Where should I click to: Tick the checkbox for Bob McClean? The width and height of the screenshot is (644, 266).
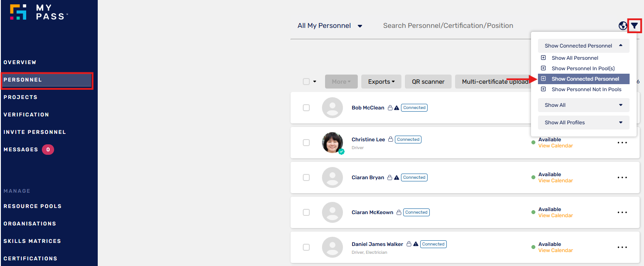pos(306,108)
